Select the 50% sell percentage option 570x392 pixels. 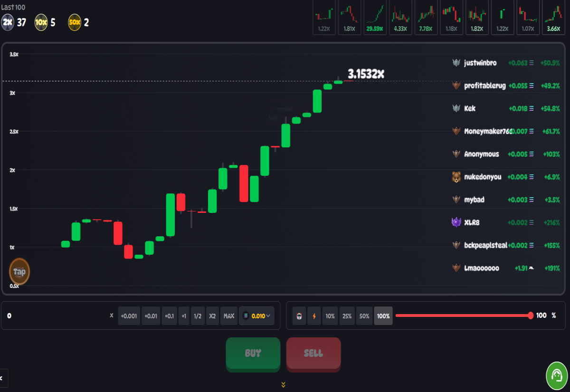(364, 316)
